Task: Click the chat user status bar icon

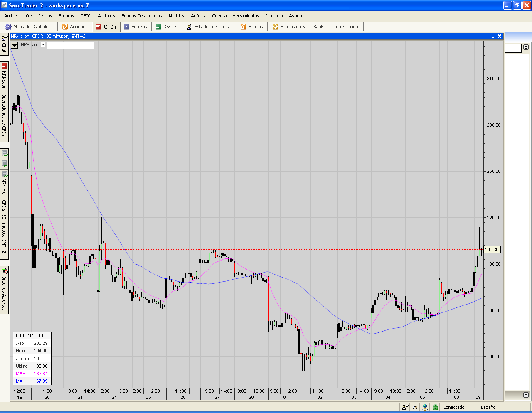Action: [x=405, y=407]
